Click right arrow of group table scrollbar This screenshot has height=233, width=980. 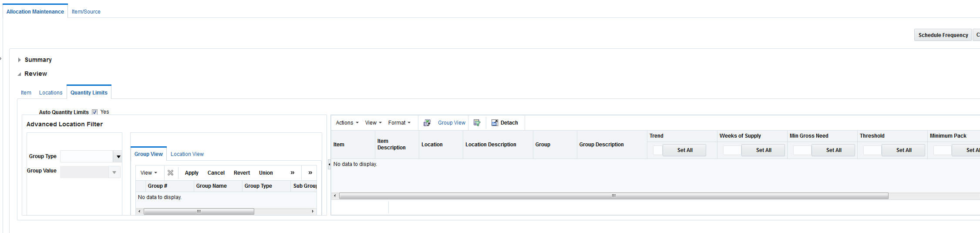313,212
